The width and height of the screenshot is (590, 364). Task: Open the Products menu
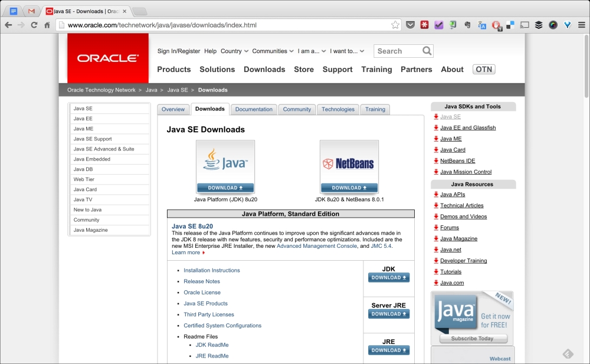click(x=174, y=69)
